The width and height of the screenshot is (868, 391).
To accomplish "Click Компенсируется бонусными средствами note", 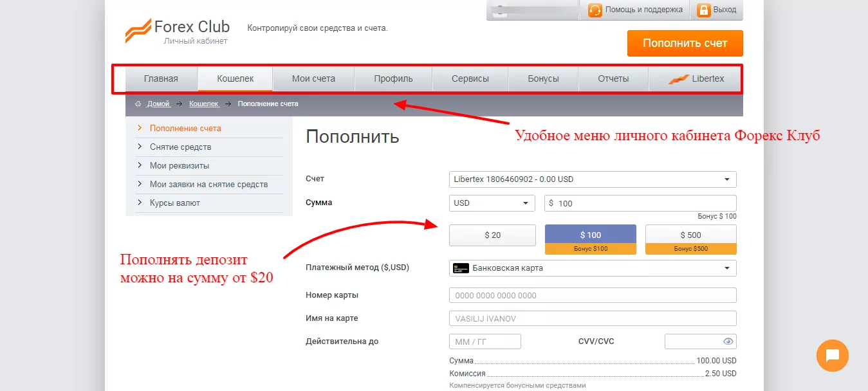I will 518,386.
